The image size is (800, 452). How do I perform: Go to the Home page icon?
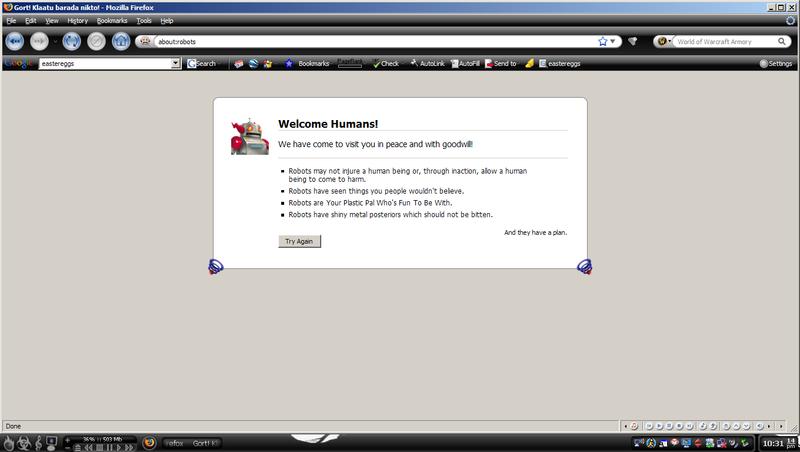(x=121, y=42)
